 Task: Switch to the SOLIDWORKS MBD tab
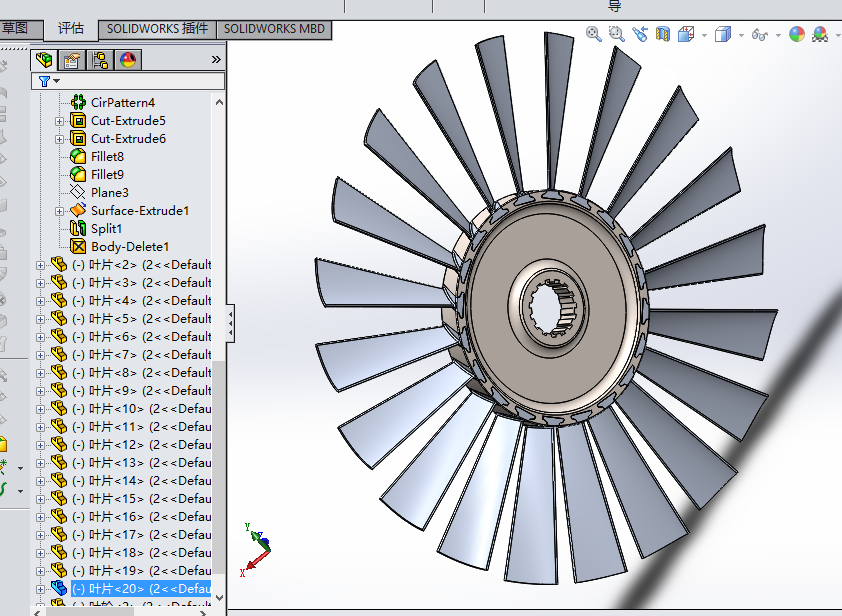tap(273, 29)
